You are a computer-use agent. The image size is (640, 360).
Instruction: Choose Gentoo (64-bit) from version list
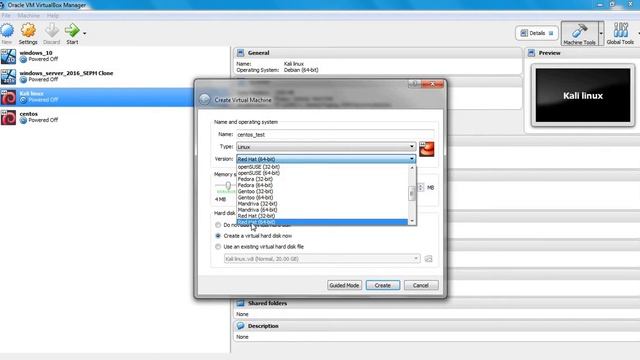coord(322,198)
